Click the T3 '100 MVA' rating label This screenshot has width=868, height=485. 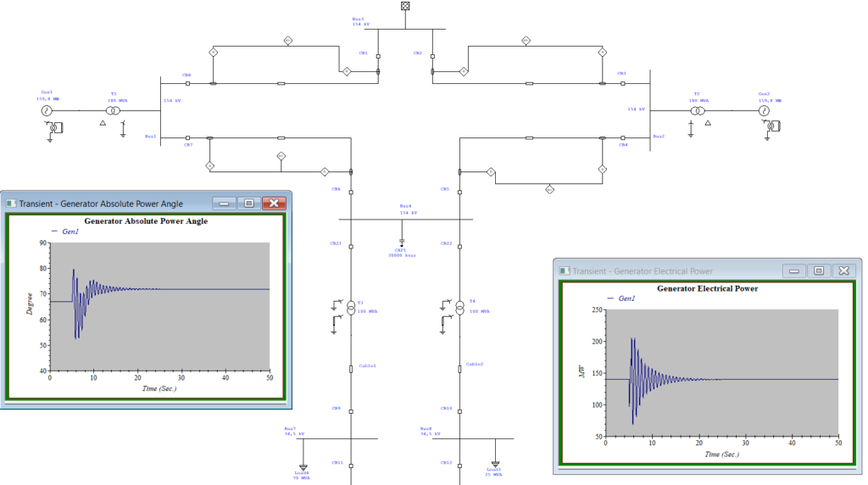pyautogui.click(x=367, y=312)
